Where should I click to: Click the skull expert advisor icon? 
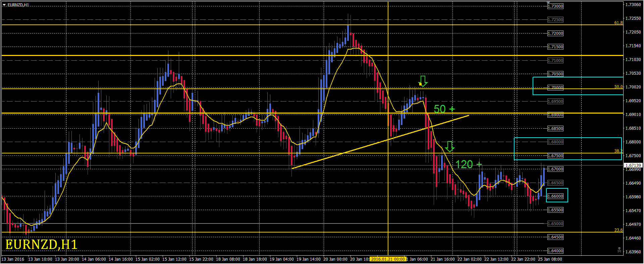pos(619,250)
